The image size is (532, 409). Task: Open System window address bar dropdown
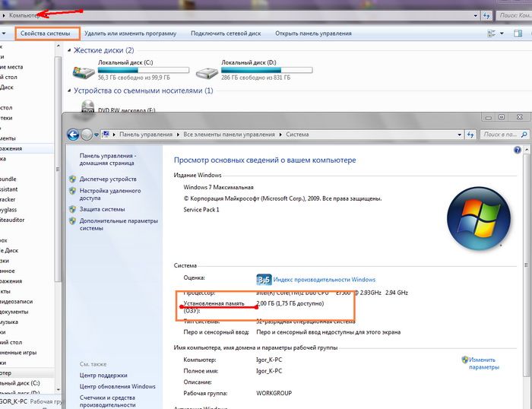pos(459,135)
